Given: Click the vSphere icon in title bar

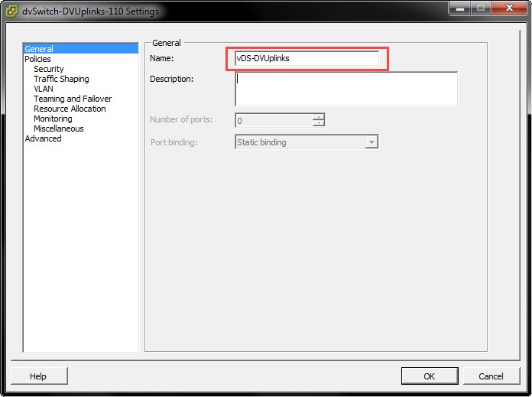Looking at the screenshot, I should (12, 11).
